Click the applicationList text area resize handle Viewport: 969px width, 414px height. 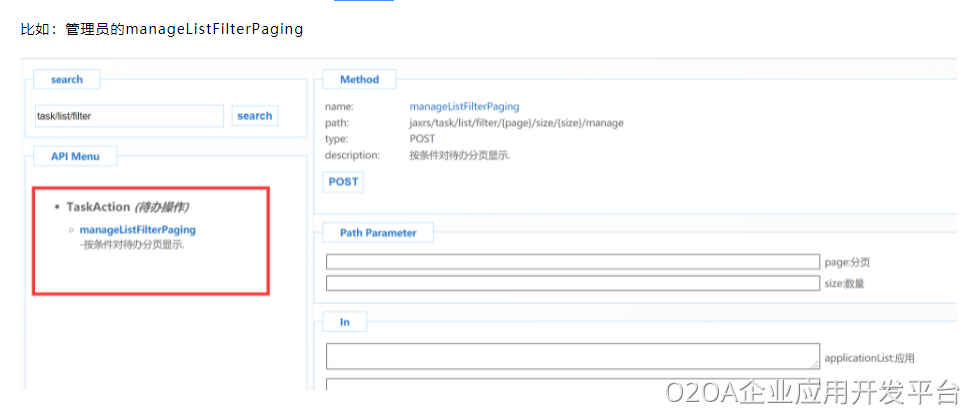coord(814,364)
